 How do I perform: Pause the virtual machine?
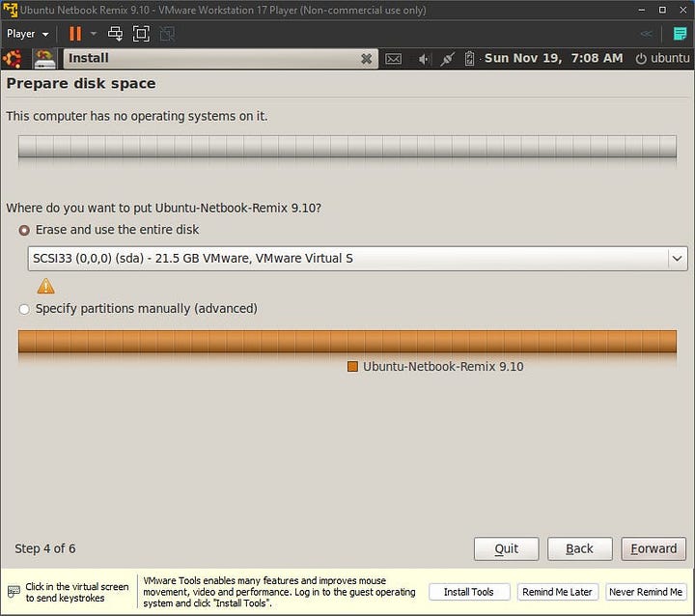[x=75, y=34]
